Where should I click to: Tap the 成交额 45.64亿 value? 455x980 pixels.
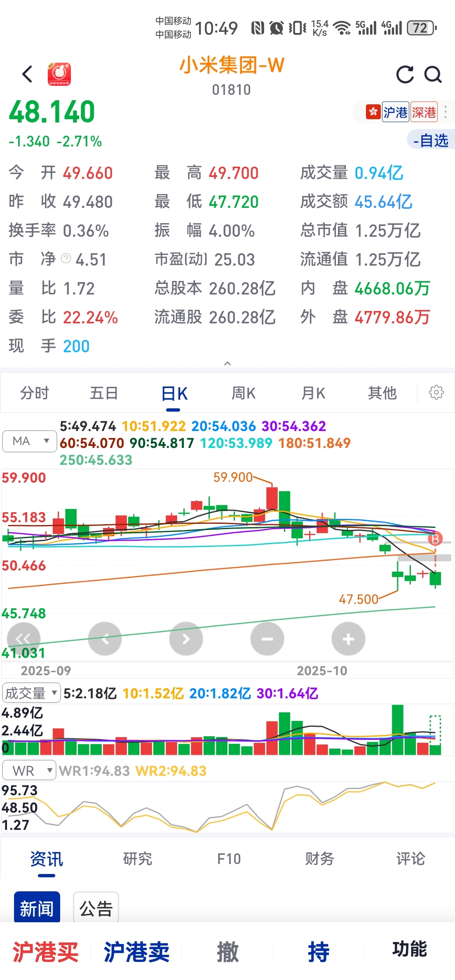point(383,202)
